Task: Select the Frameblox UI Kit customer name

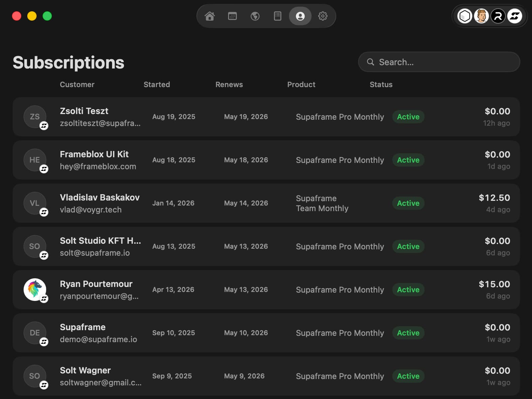Action: click(94, 154)
